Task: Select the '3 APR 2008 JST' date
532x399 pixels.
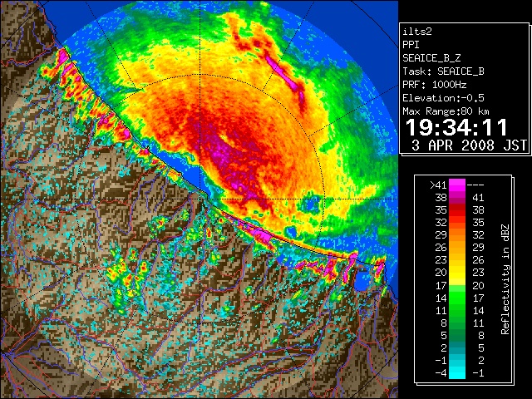Action: pos(469,145)
